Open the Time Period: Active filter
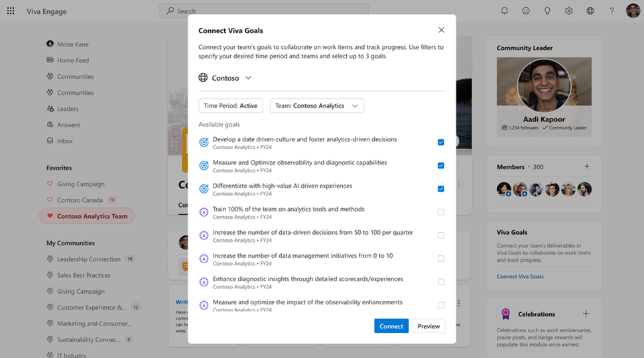Screen dimensions: 644x358 [x=230, y=105]
